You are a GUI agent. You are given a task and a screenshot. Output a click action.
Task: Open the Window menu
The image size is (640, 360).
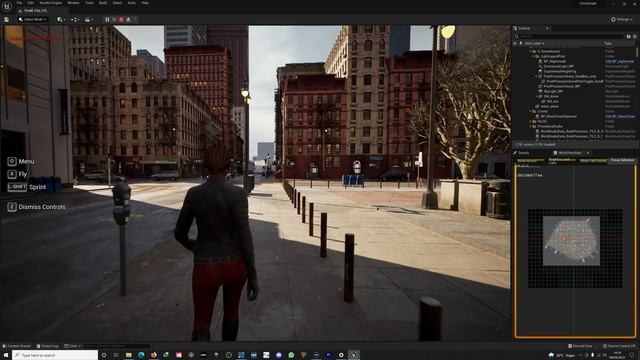(x=73, y=3)
